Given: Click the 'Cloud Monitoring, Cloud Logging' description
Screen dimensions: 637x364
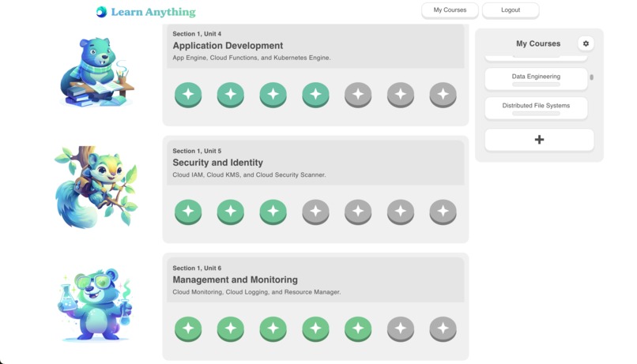Looking at the screenshot, I should [x=256, y=292].
